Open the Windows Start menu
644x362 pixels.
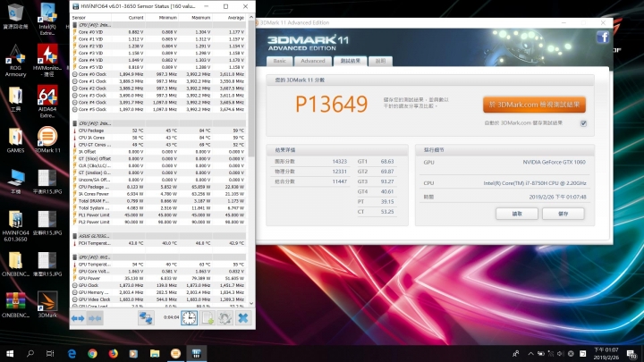(x=10, y=353)
